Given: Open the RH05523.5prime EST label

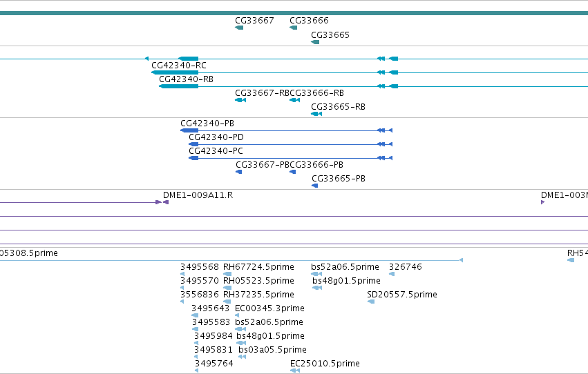Looking at the screenshot, I should 258,281.
